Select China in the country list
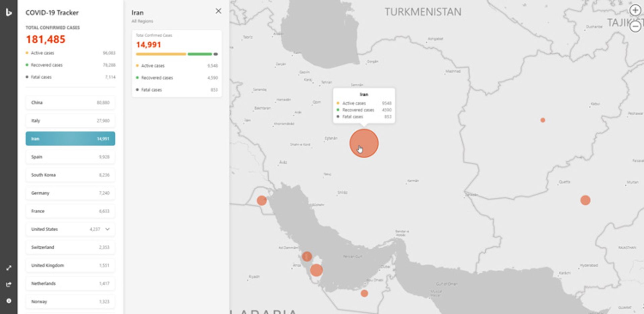Viewport: 644px width, 314px height. click(70, 103)
